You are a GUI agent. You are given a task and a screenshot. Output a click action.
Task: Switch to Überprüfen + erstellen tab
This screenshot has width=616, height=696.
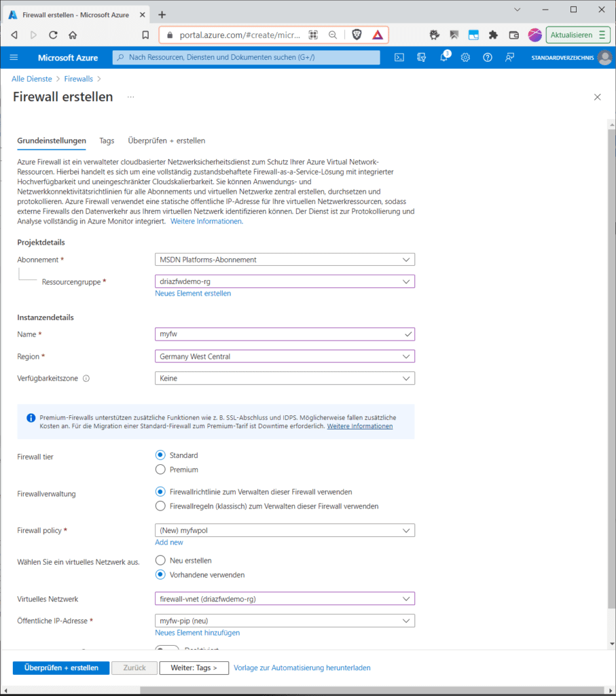tap(166, 141)
